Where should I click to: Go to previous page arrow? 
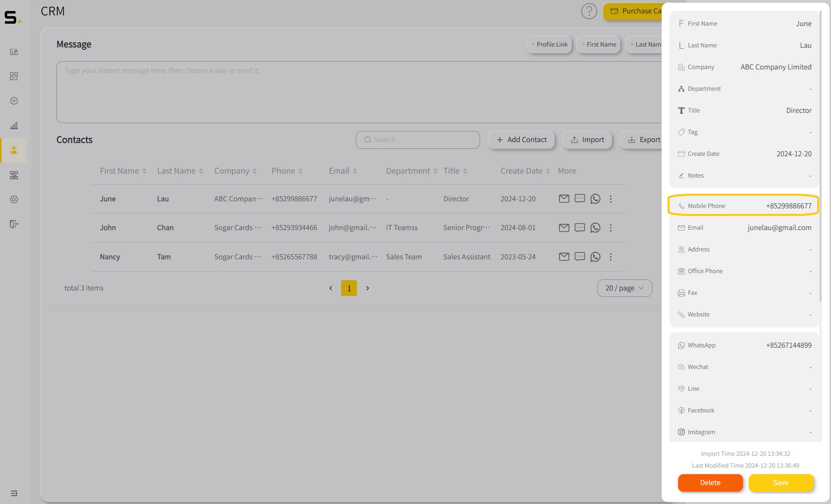[x=331, y=288]
